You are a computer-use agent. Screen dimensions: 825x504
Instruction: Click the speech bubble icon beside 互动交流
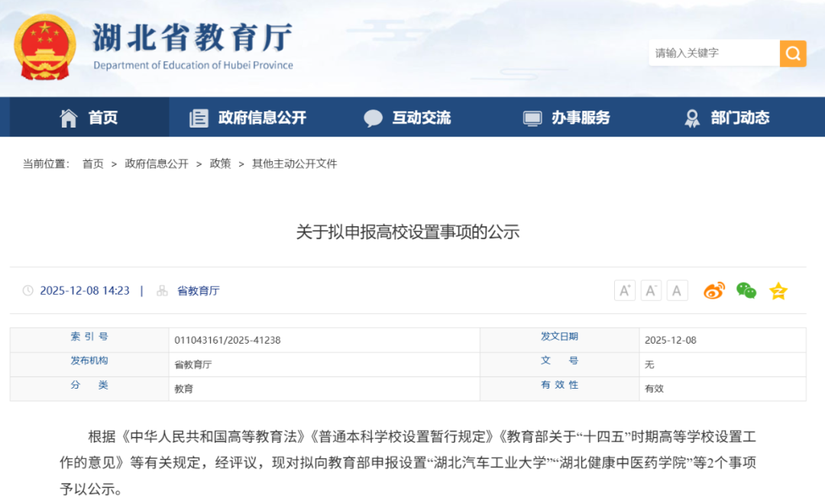pyautogui.click(x=373, y=118)
